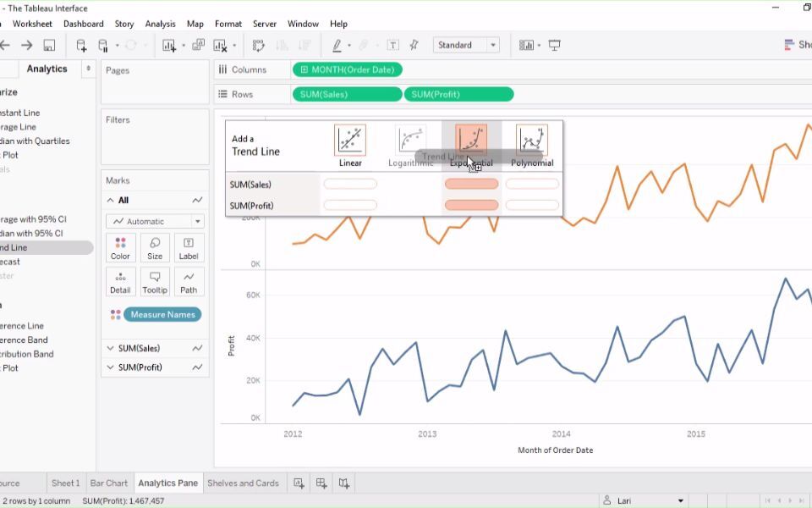This screenshot has height=508, width=812.
Task: Open the Clear Sheet dropdown arrow
Action: 234,46
